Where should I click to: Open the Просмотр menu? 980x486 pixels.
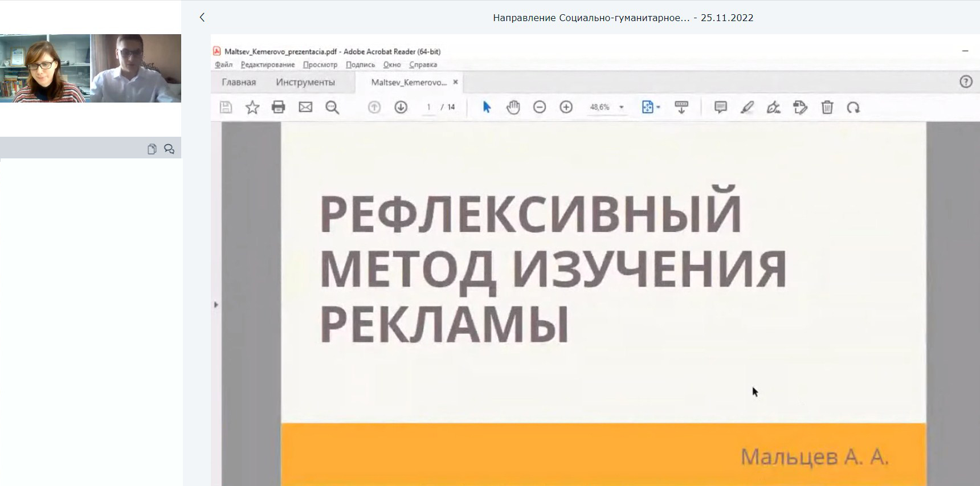pyautogui.click(x=320, y=65)
